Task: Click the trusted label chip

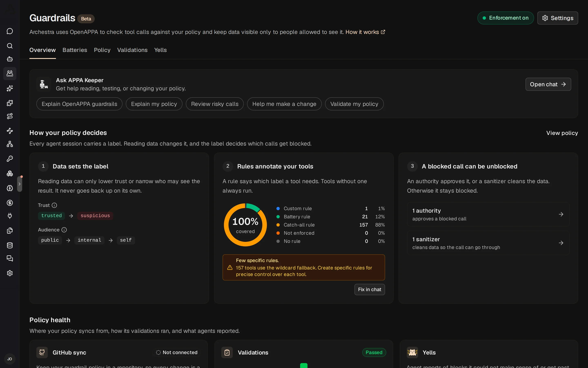Action: 51,216
